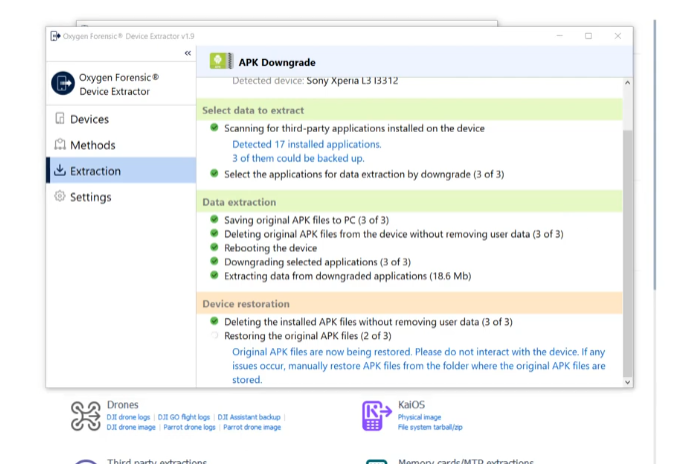
Task: Click the Select data to extract header
Action: (x=410, y=110)
